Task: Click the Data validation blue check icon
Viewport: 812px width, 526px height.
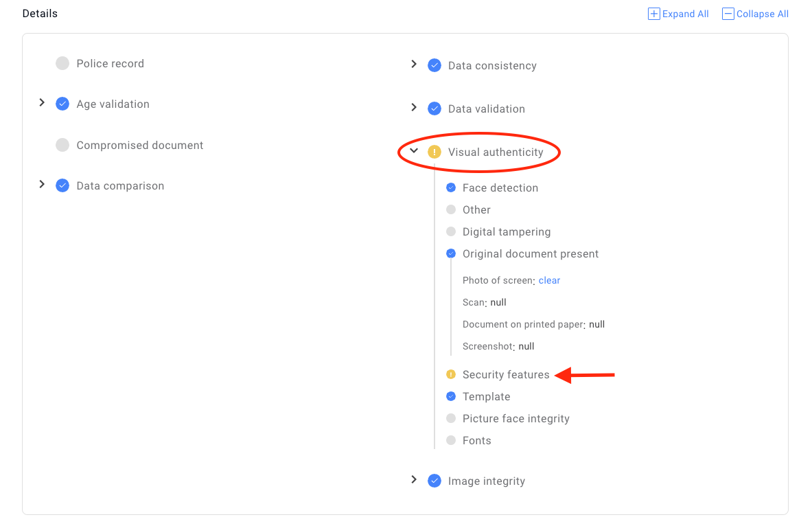Action: click(434, 108)
